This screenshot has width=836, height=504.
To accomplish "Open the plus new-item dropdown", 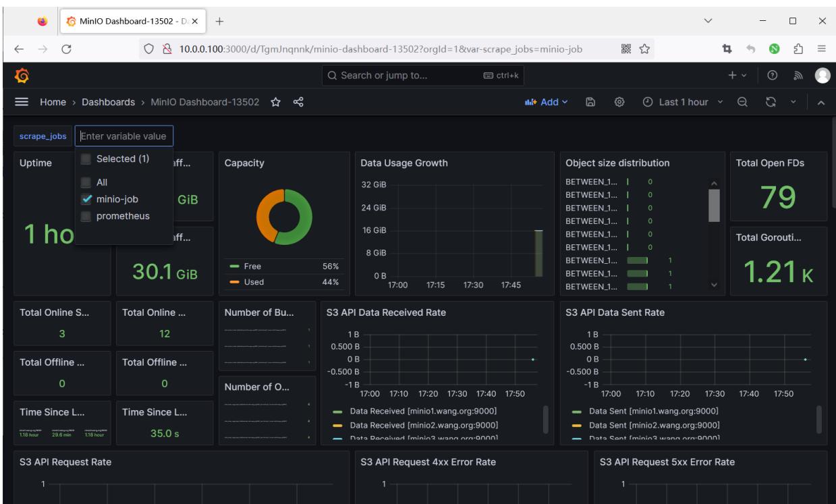I will tap(737, 76).
